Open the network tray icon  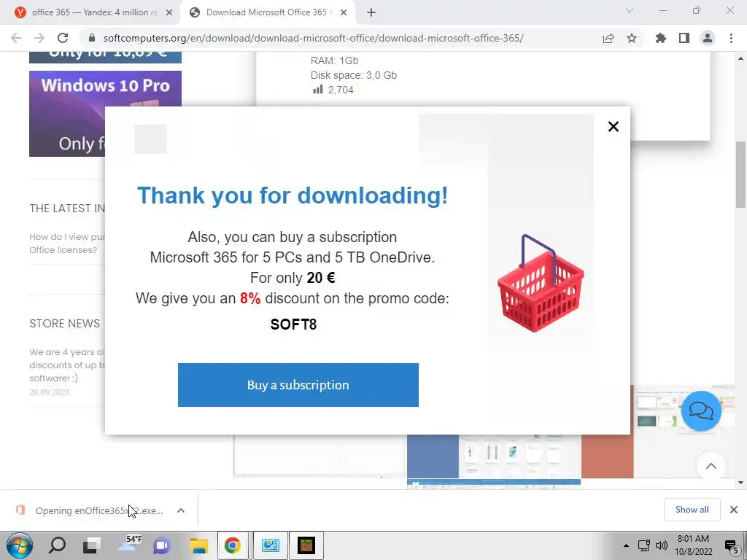tap(643, 545)
